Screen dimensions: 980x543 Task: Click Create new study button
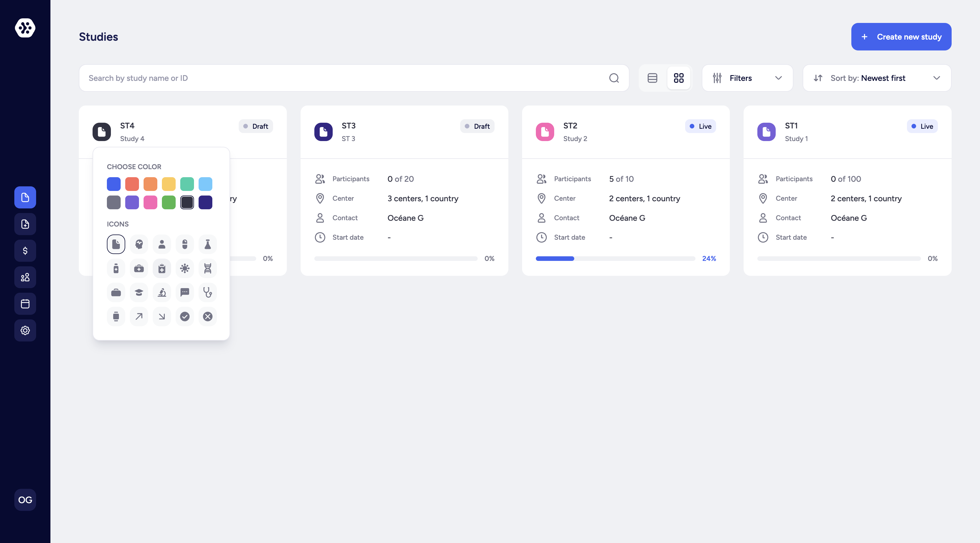point(901,37)
